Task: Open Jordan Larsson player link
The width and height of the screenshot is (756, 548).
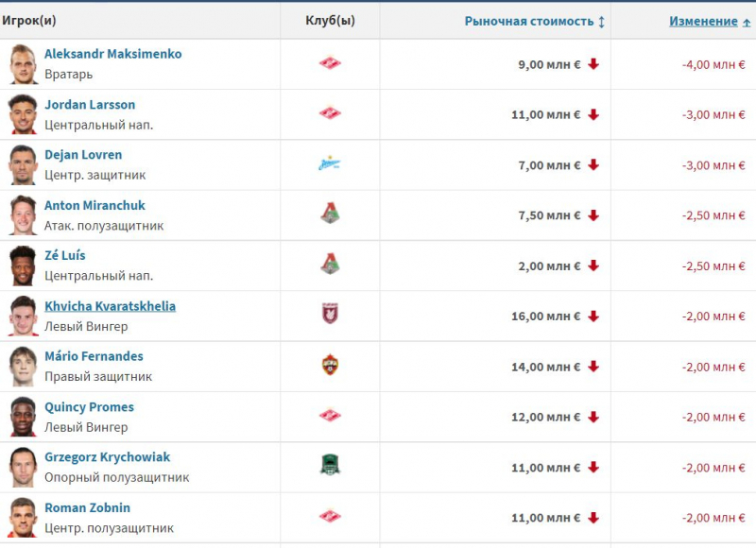Action: coord(90,105)
